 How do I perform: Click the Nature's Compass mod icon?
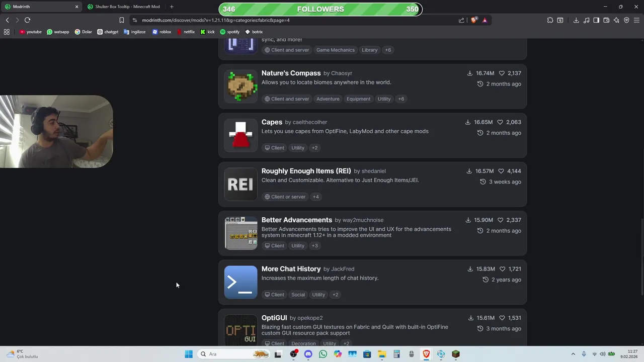click(x=240, y=86)
